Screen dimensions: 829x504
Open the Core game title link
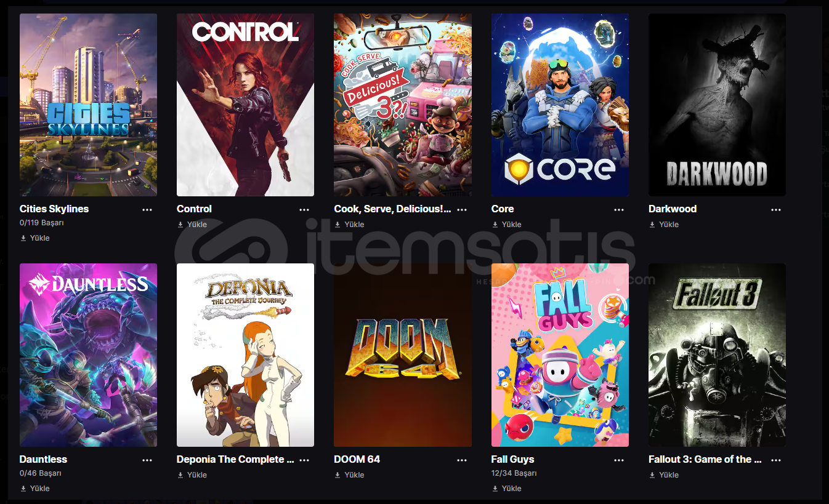point(503,209)
